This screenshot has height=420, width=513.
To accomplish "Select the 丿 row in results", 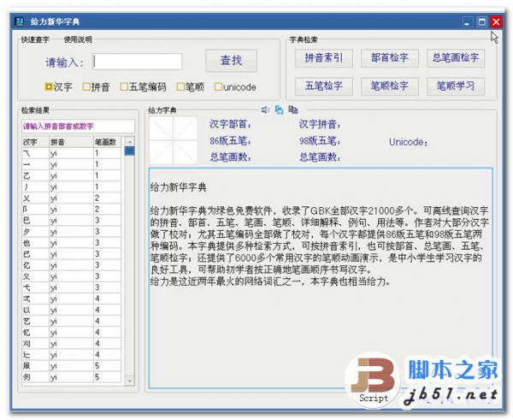I will 71,186.
